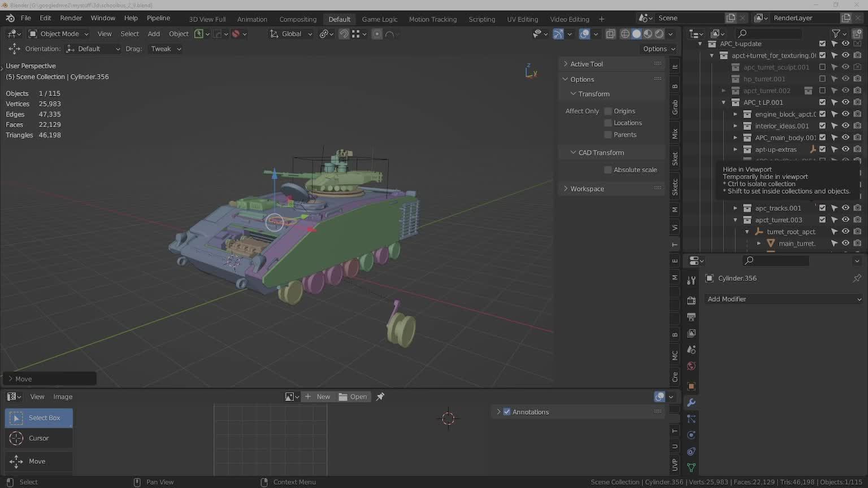Open the Object Data green triangle tab
This screenshot has height=488, width=868.
[x=691, y=468]
